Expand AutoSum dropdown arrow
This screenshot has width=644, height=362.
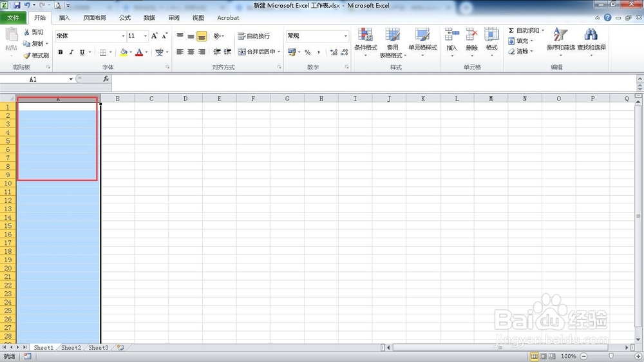click(542, 30)
